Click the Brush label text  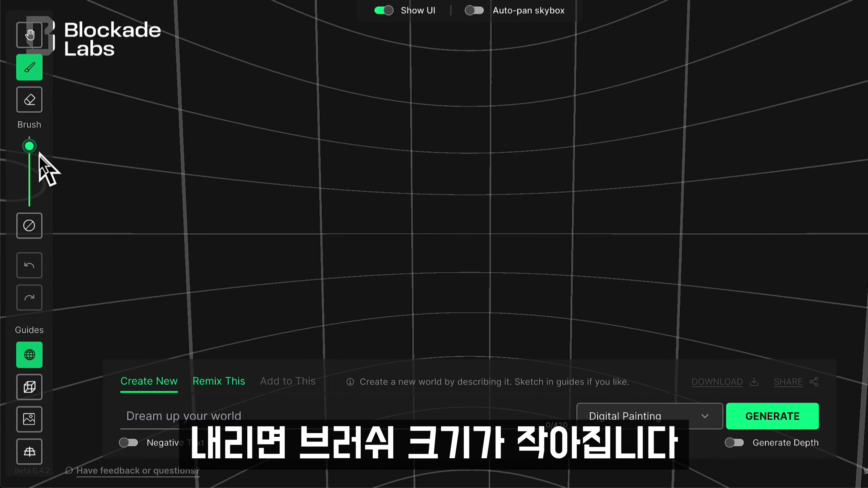29,125
